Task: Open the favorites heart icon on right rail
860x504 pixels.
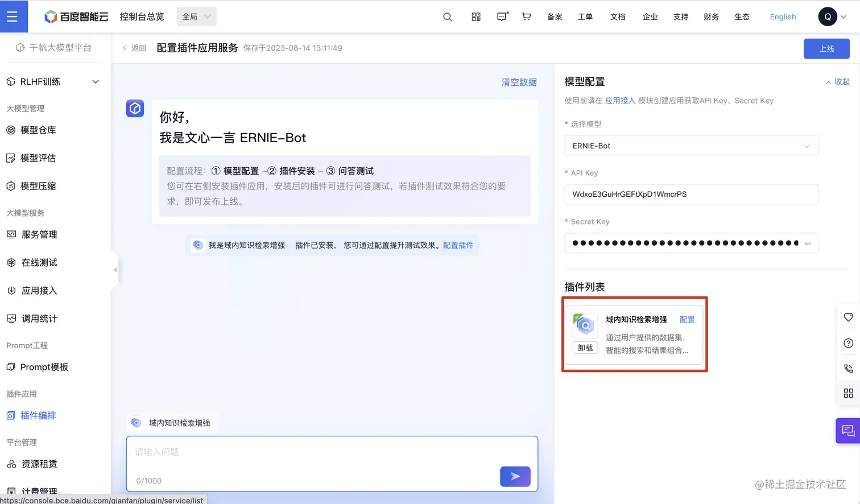Action: tap(848, 317)
